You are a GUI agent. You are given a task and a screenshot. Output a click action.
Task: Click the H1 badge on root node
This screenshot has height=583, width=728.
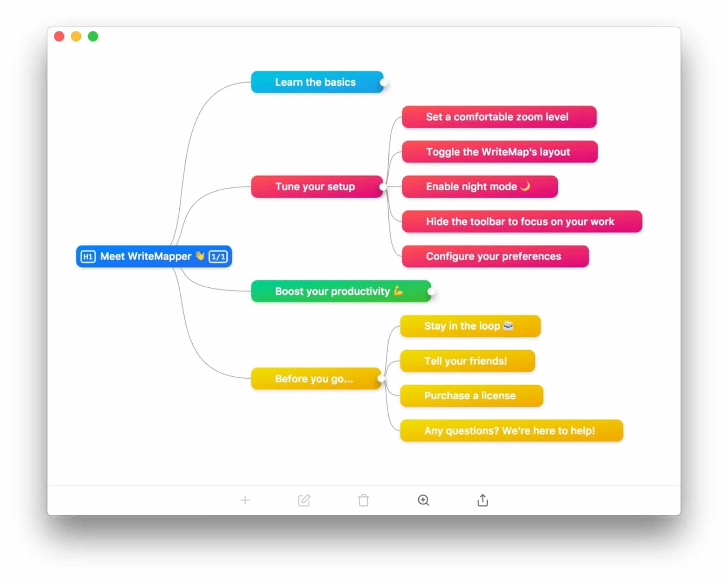click(88, 257)
